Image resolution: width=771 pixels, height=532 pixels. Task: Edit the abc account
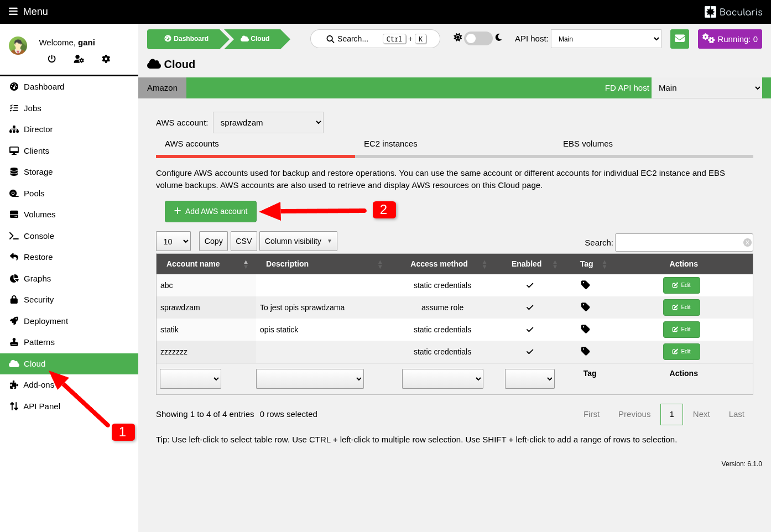click(681, 285)
